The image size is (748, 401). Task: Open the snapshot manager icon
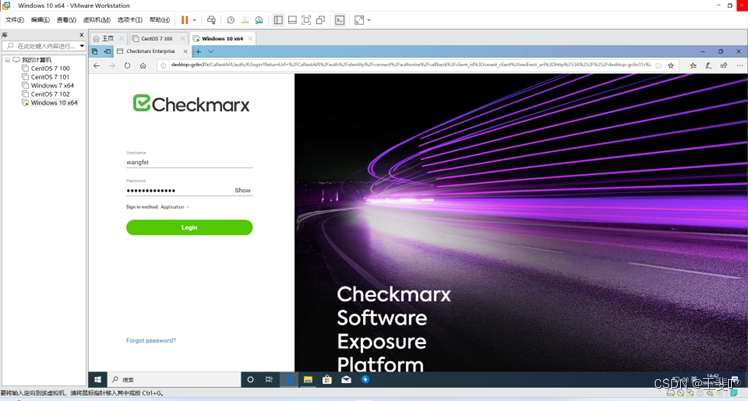(x=259, y=20)
